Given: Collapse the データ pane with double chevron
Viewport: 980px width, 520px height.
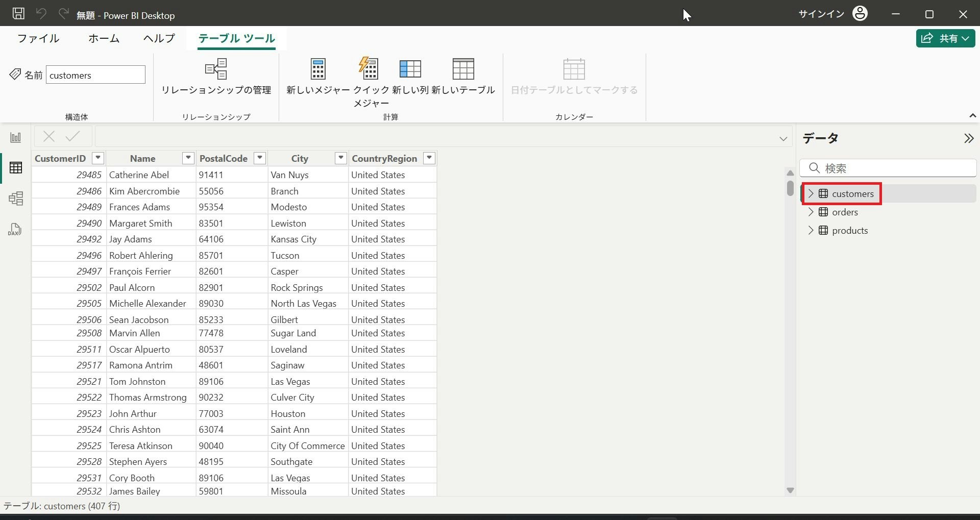Looking at the screenshot, I should click(x=969, y=138).
